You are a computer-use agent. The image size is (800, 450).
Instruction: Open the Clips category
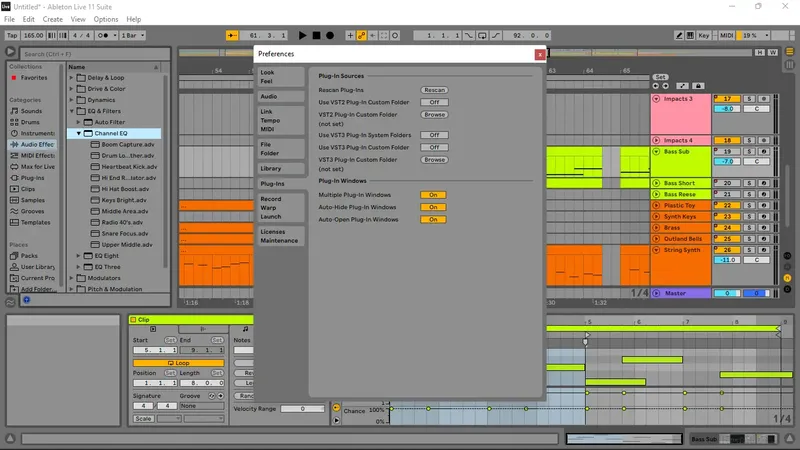pyautogui.click(x=28, y=189)
